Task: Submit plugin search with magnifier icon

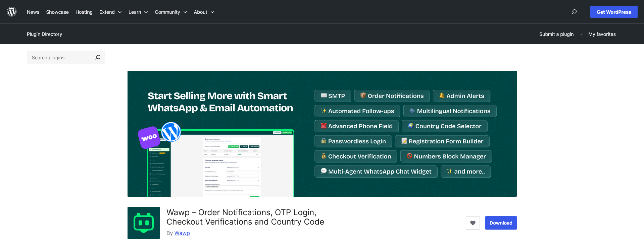Action: (x=98, y=57)
